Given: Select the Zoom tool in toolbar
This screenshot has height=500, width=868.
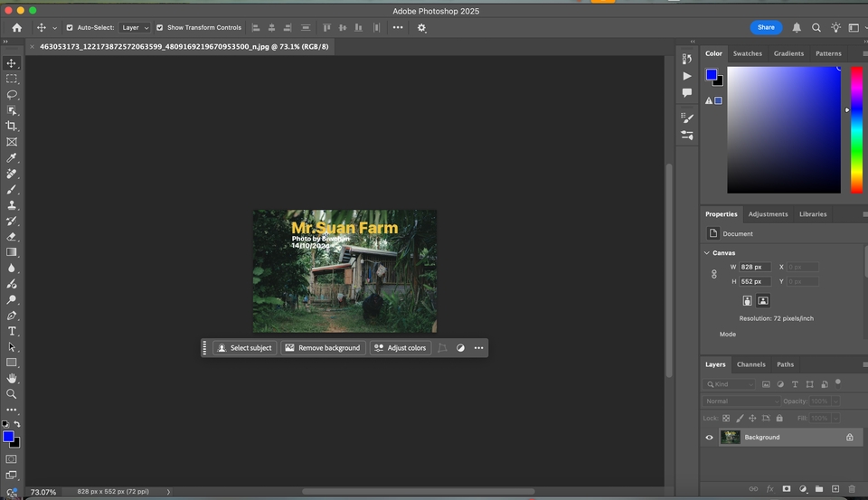Looking at the screenshot, I should click(12, 394).
